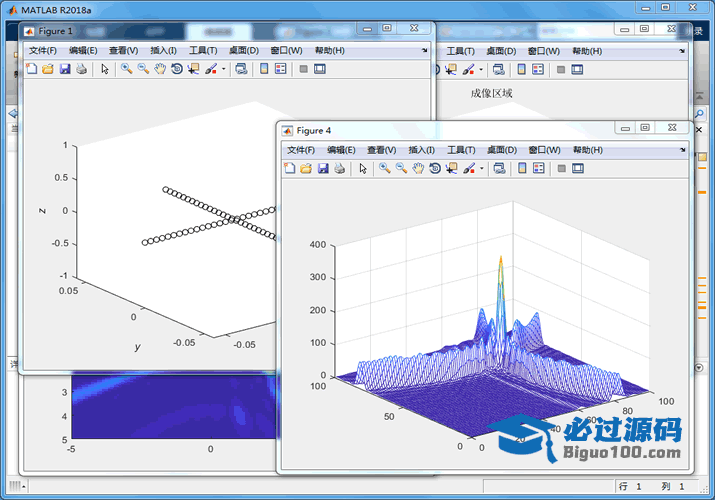This screenshot has height=500, width=715.
Task: Activate Zoom Out tool in Figure 4
Action: (x=402, y=168)
